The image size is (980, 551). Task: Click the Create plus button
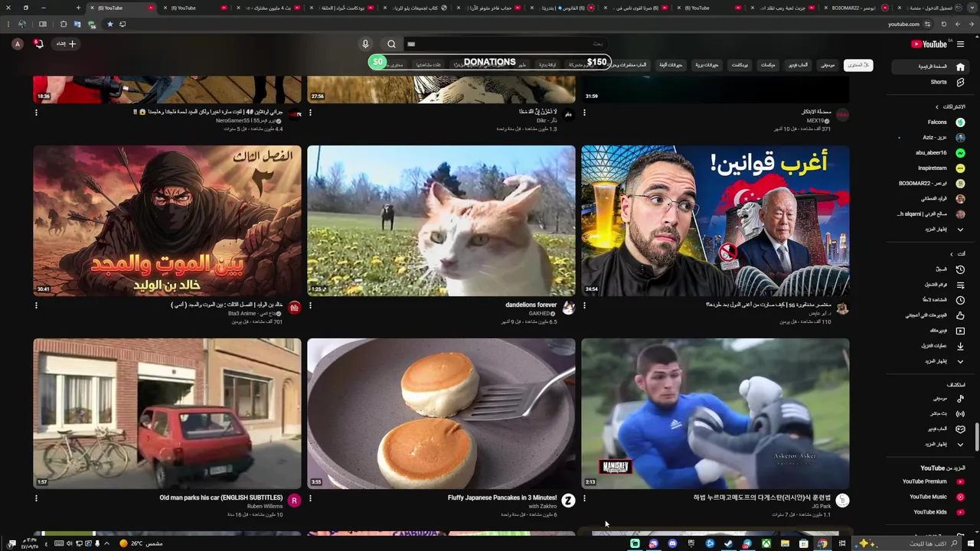(67, 44)
